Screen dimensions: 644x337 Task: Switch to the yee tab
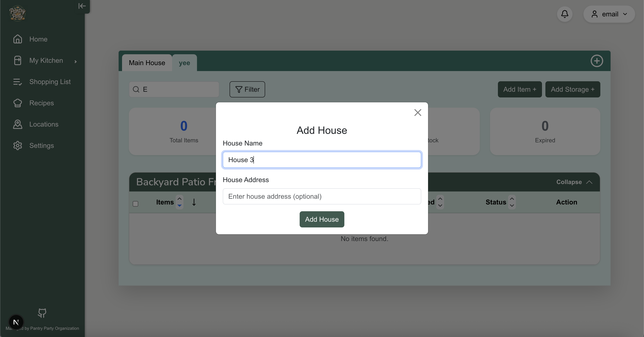pyautogui.click(x=184, y=63)
